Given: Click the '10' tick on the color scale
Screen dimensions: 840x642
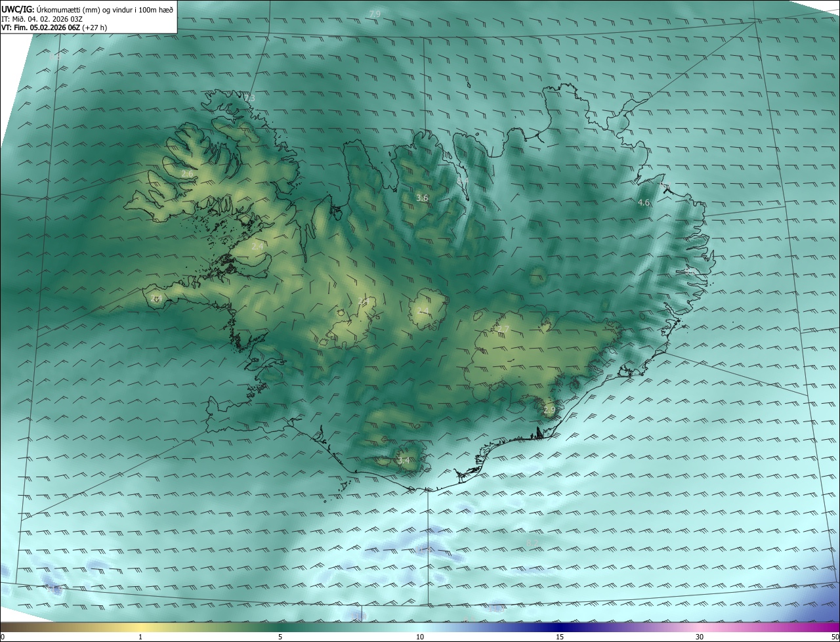Looking at the screenshot, I should (x=420, y=637).
